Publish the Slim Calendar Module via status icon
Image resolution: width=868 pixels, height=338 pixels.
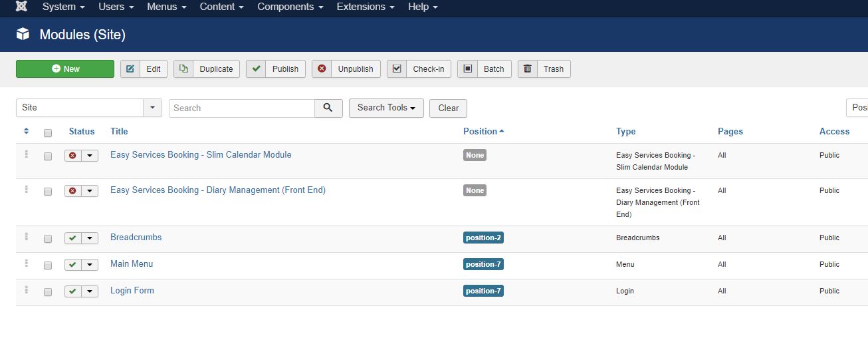pos(73,156)
